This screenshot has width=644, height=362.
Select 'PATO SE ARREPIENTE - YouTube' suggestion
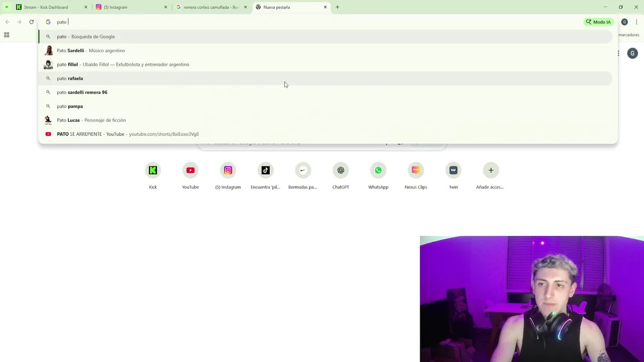[325, 134]
